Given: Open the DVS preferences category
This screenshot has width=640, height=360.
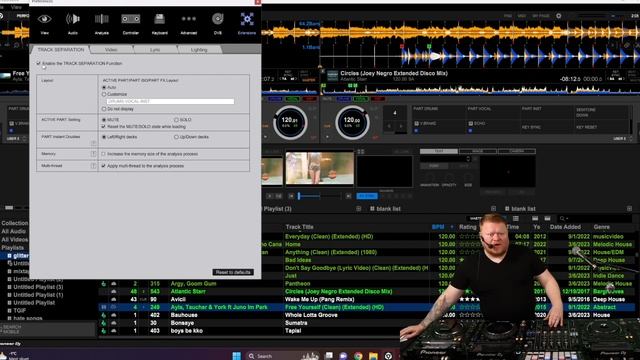Looking at the screenshot, I should [218, 23].
